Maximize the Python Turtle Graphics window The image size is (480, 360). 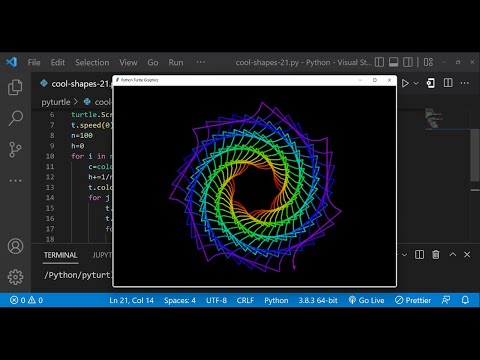375,80
